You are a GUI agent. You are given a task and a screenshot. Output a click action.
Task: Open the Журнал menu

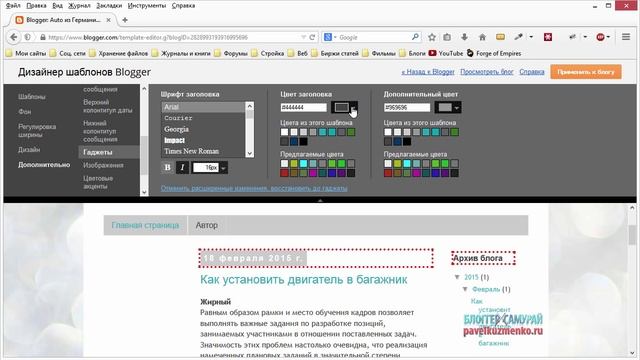79,6
